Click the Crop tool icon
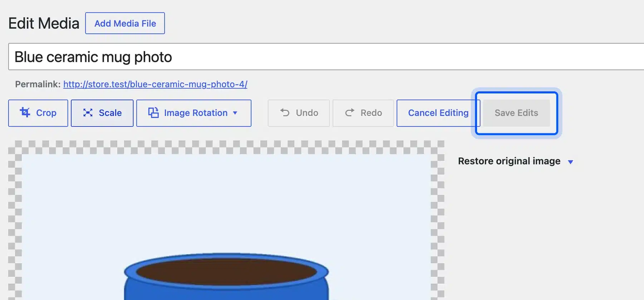 click(x=25, y=112)
